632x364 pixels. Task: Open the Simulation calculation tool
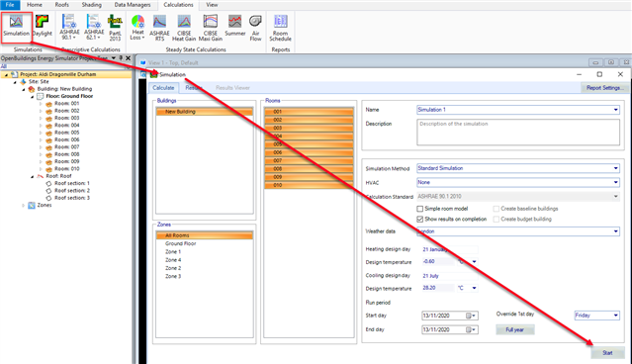16,26
